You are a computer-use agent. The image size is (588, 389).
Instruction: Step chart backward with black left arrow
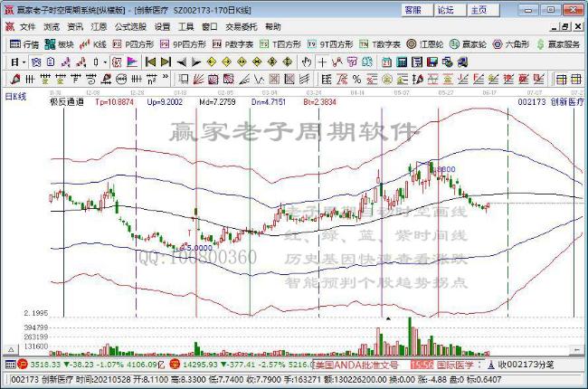click(182, 62)
